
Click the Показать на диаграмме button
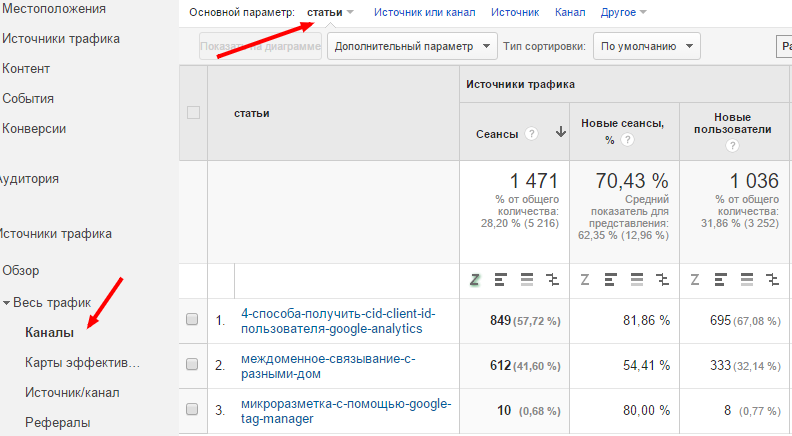point(260,46)
